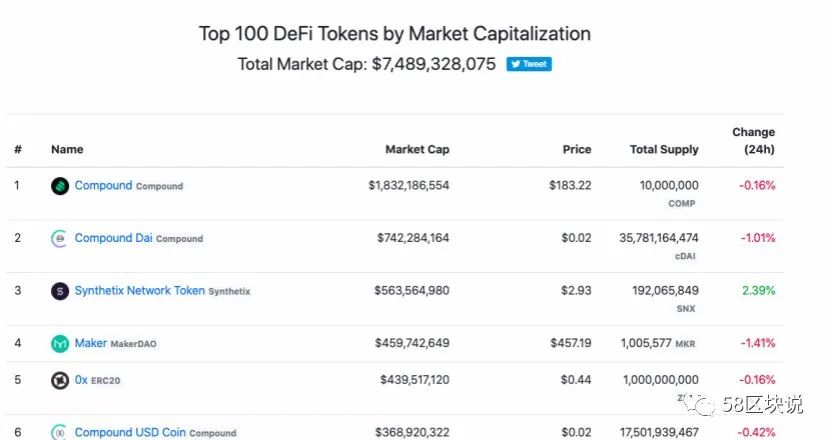Open the Compound USD Coin link
Image resolution: width=830 pixels, height=440 pixels.
pos(130,432)
